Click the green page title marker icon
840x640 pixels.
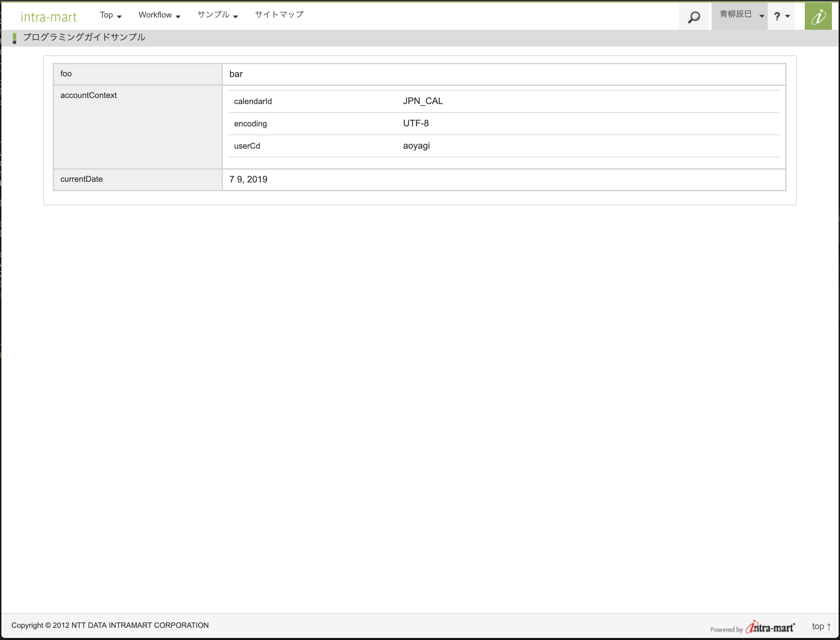point(15,38)
